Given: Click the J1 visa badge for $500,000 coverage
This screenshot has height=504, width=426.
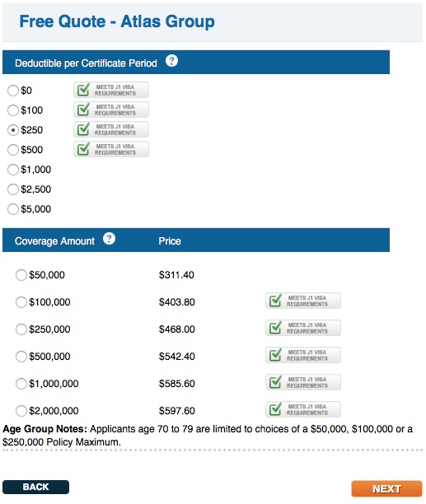Looking at the screenshot, I should pos(303,355).
